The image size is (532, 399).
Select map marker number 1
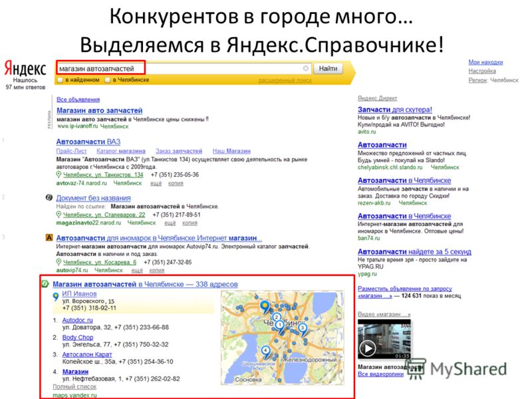(x=280, y=326)
